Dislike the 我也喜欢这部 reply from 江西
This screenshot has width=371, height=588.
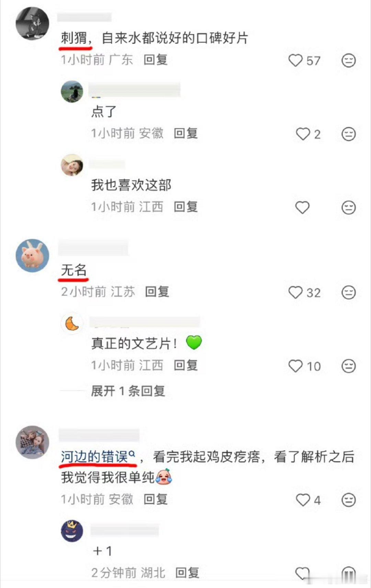pyautogui.click(x=348, y=208)
